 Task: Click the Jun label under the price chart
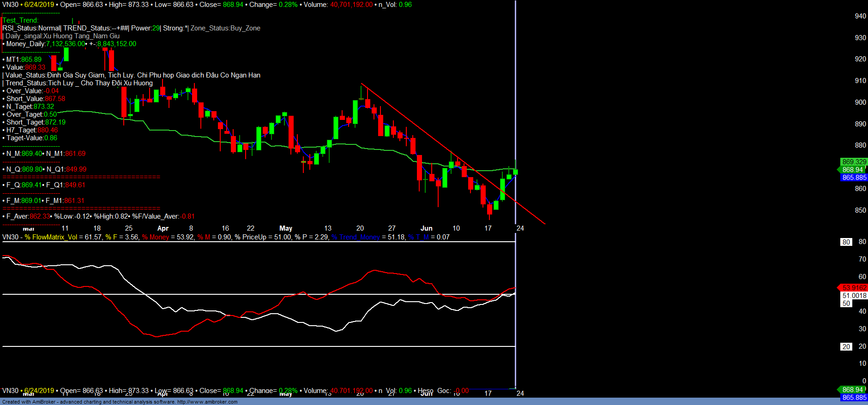pyautogui.click(x=426, y=228)
